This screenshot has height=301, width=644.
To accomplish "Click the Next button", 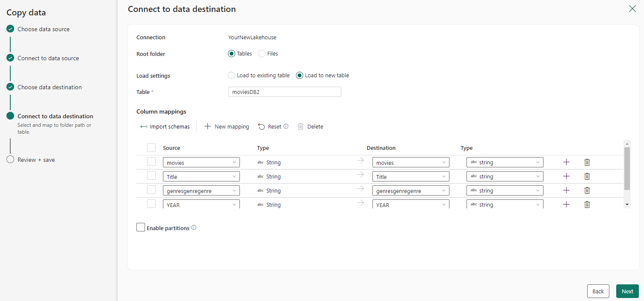I will (x=627, y=291).
